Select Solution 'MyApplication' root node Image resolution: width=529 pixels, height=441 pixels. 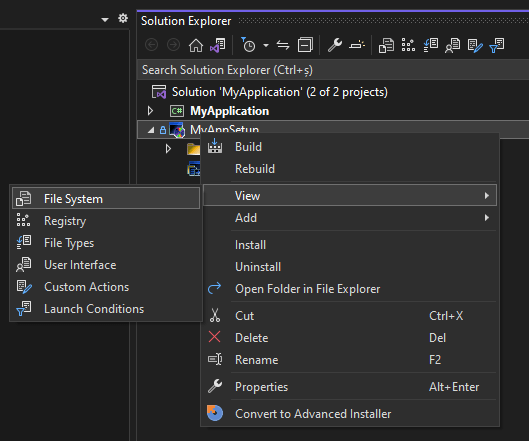(x=280, y=92)
